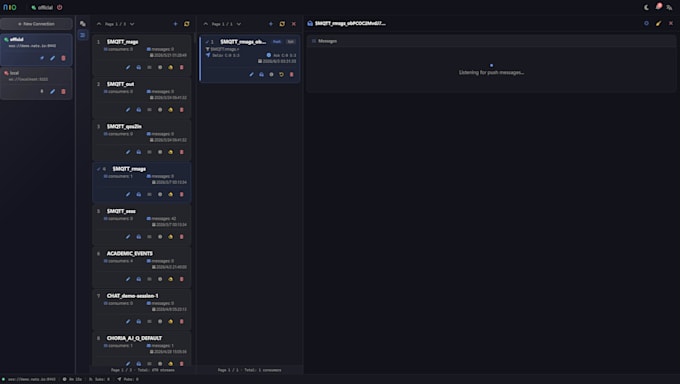Select the local connection card
Screen dimensions: 680x384
[x=36, y=83]
